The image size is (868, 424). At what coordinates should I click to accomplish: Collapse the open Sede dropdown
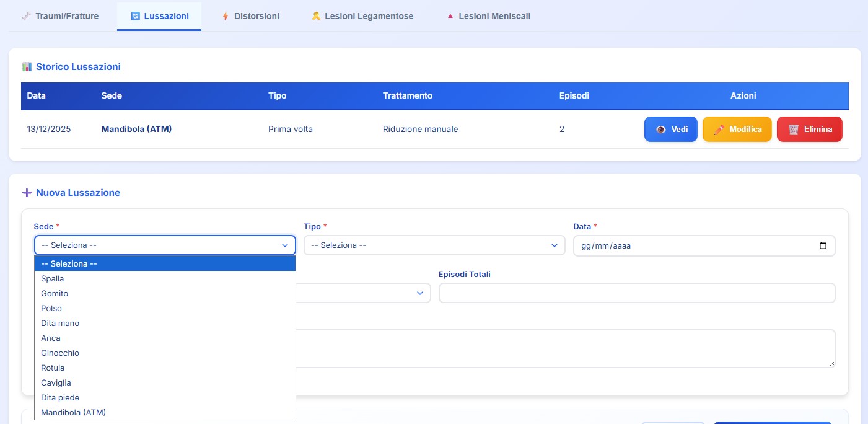[165, 245]
